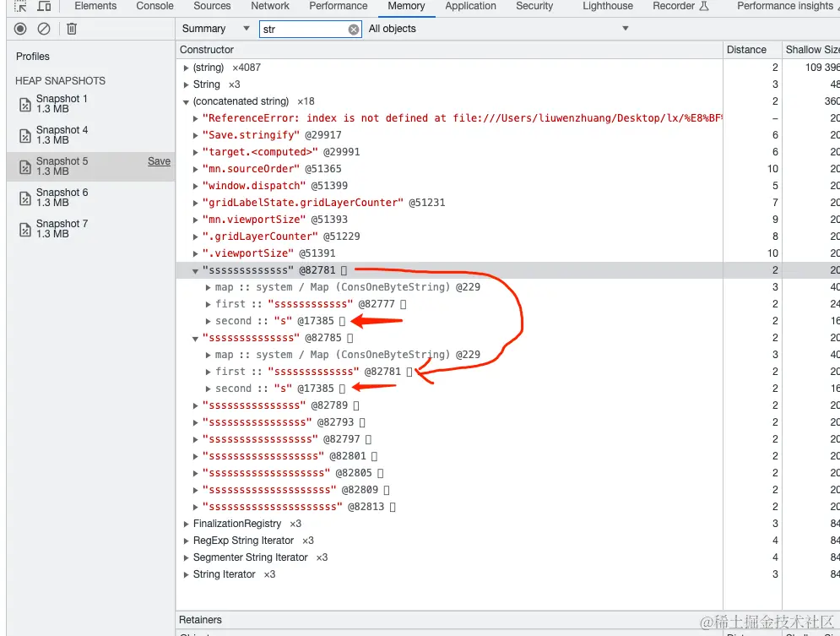This screenshot has height=636, width=840.
Task: Click in the class filter input field
Action: [303, 30]
